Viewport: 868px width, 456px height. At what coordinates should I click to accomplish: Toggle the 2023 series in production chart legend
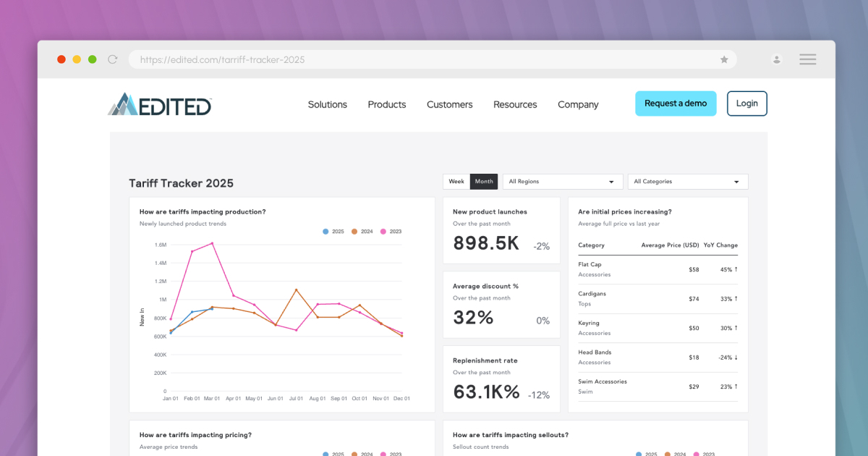point(391,232)
